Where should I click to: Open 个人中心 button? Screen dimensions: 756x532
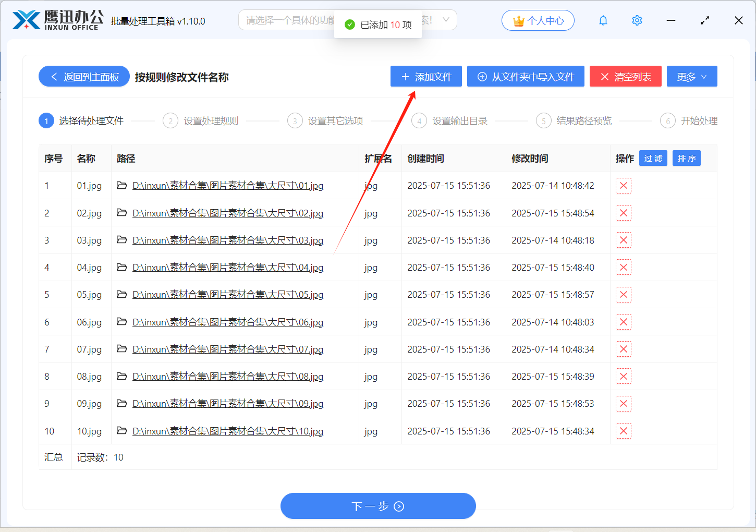(x=538, y=20)
